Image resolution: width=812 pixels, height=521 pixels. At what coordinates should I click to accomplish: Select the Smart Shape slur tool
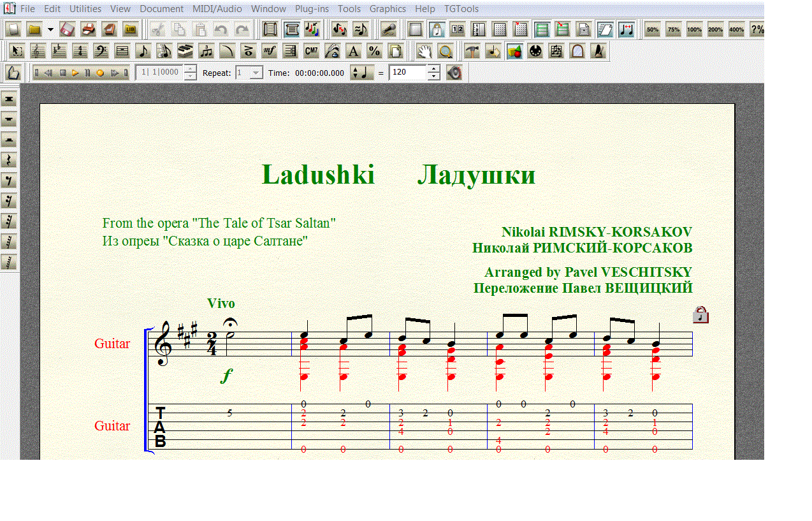tap(228, 51)
